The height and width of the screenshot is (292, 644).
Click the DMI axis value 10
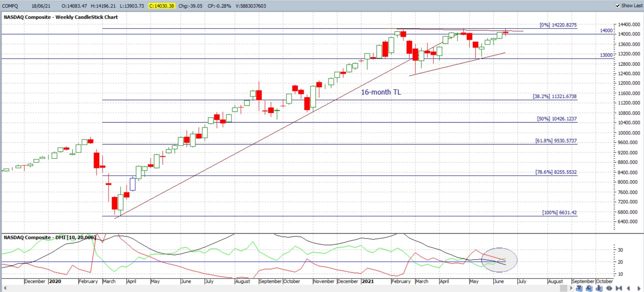point(620,274)
